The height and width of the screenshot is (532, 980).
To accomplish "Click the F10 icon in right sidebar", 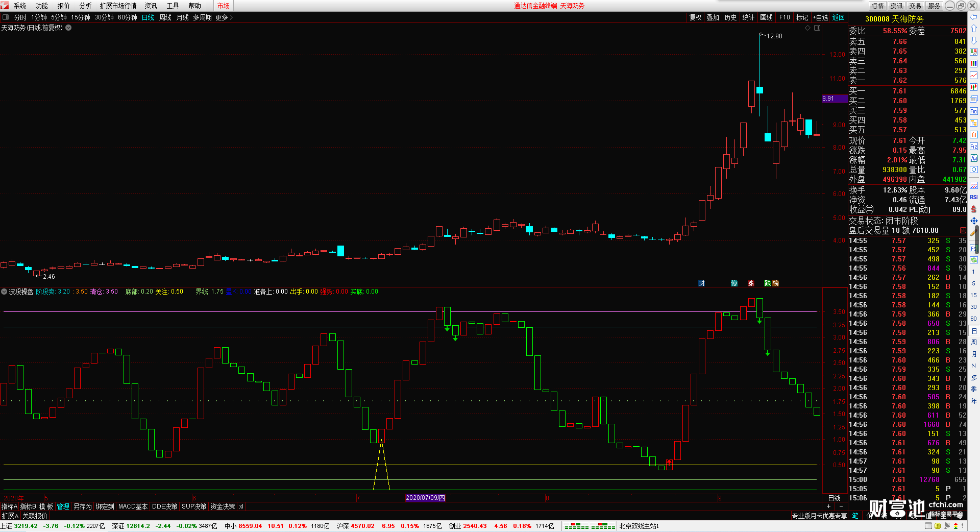I will 974,111.
